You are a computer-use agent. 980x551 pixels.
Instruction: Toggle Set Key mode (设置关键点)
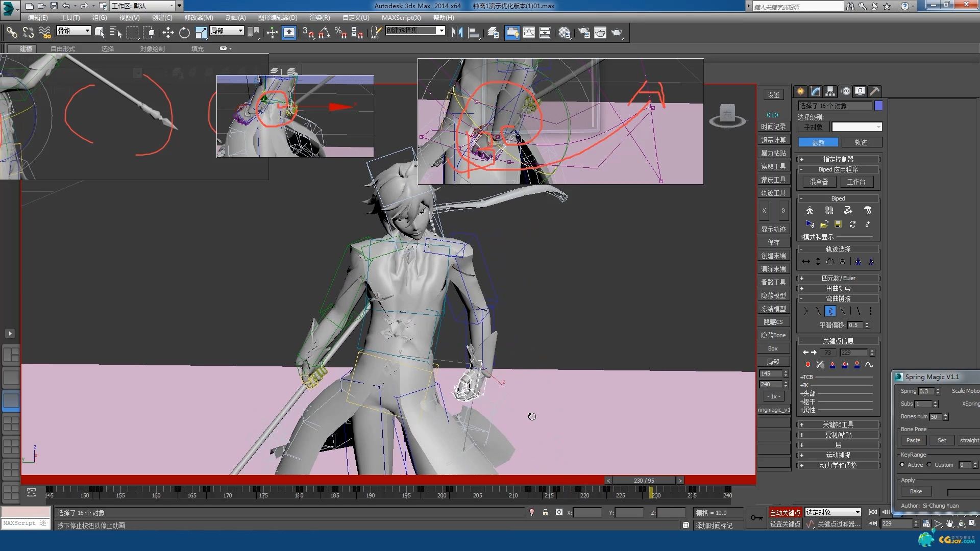(x=785, y=524)
